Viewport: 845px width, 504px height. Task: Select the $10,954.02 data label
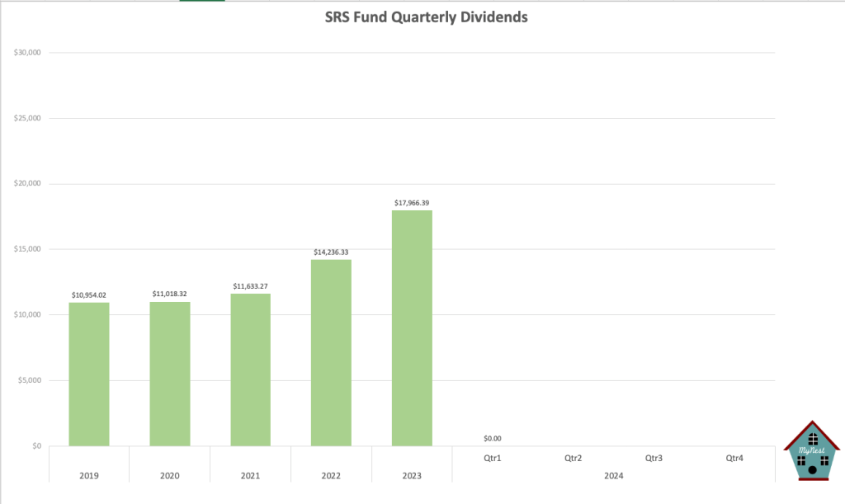pos(89,293)
